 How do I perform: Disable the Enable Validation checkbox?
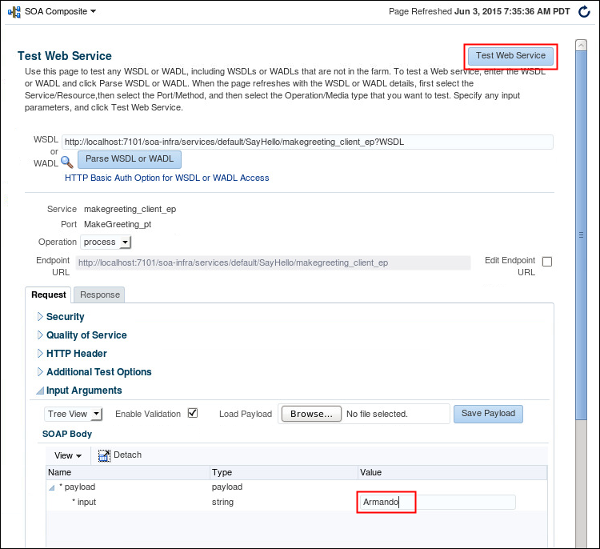click(193, 413)
